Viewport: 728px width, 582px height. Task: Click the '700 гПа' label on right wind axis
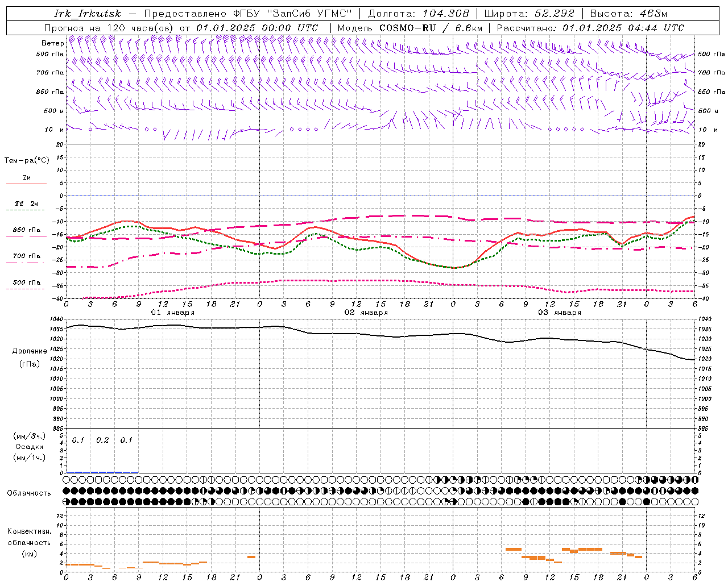point(712,73)
